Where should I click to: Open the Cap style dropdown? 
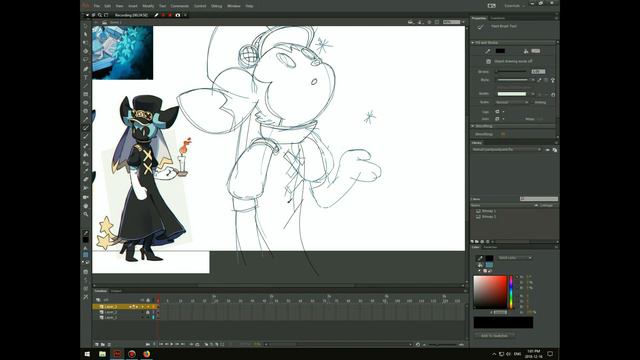click(500, 111)
